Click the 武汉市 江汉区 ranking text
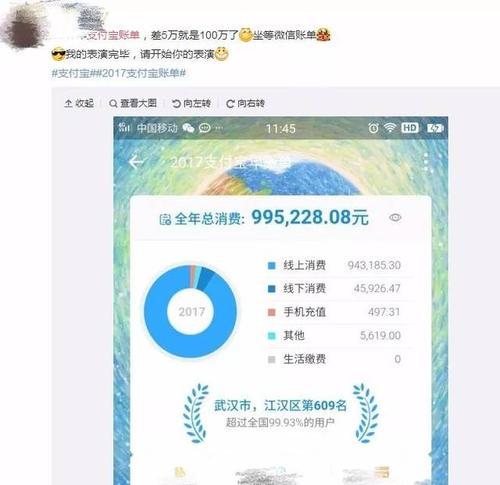The image size is (500, 485). coord(280,406)
